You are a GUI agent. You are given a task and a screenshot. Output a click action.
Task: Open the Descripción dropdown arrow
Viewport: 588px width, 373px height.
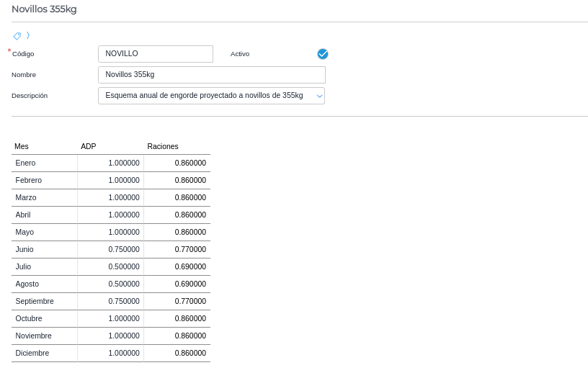pos(319,96)
